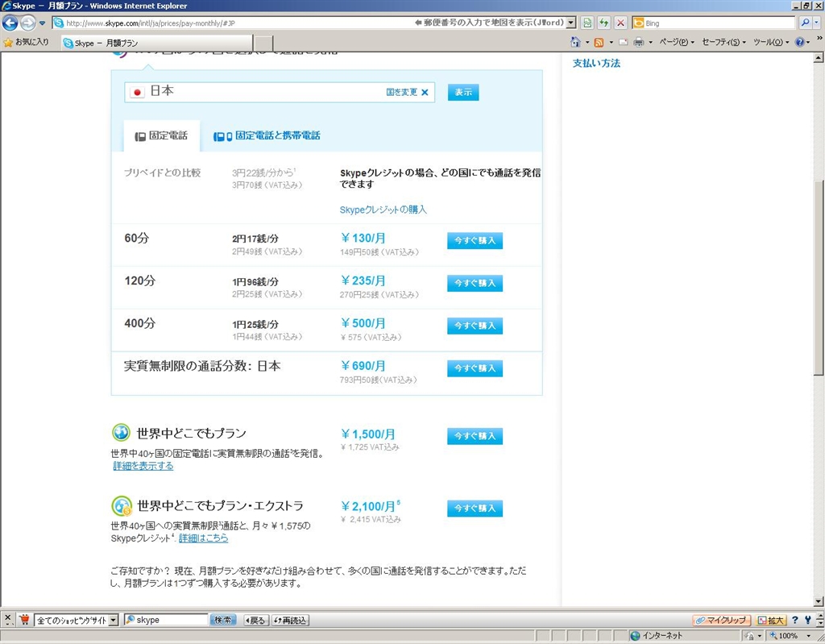The image size is (825, 644).
Task: Click the browser Forward arrow button
Action: tap(28, 23)
